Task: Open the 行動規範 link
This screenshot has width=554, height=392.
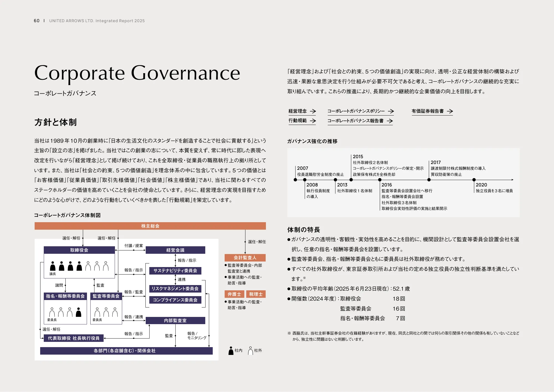Action: (298, 121)
